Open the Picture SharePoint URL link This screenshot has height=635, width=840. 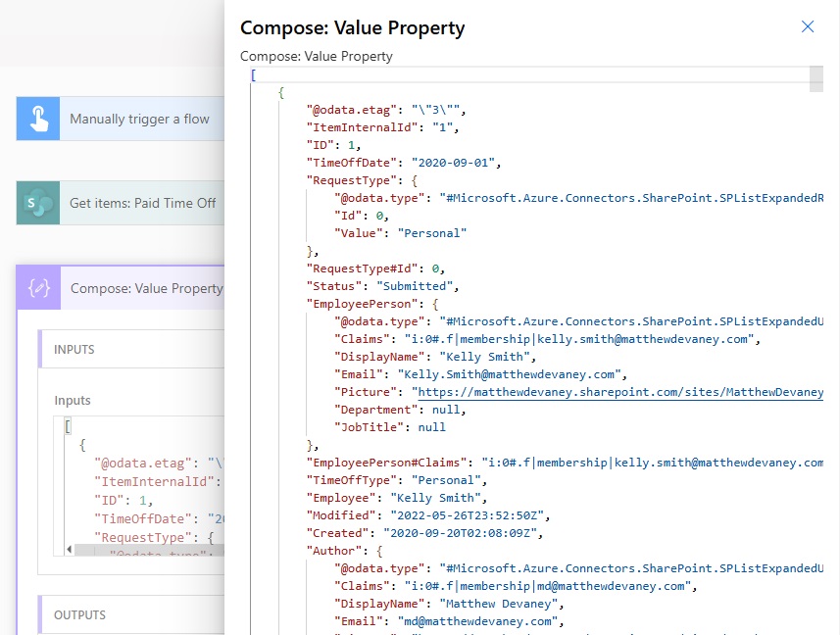618,392
